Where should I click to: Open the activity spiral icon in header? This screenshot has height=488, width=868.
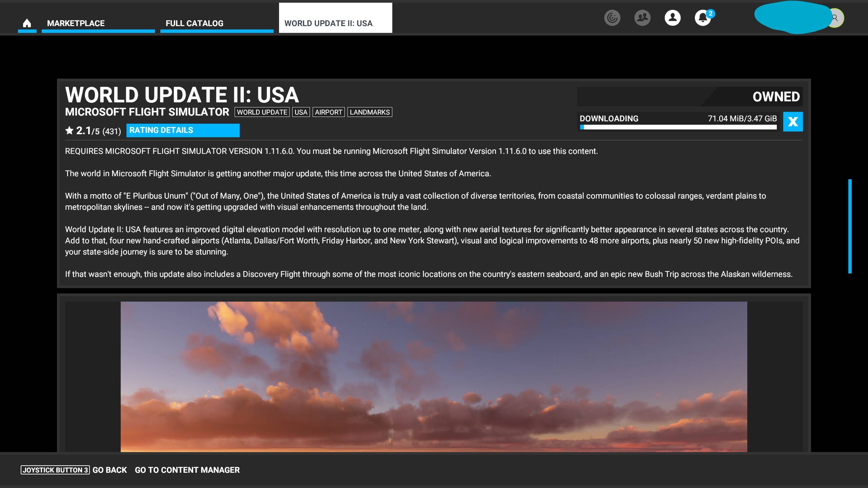[x=612, y=18]
